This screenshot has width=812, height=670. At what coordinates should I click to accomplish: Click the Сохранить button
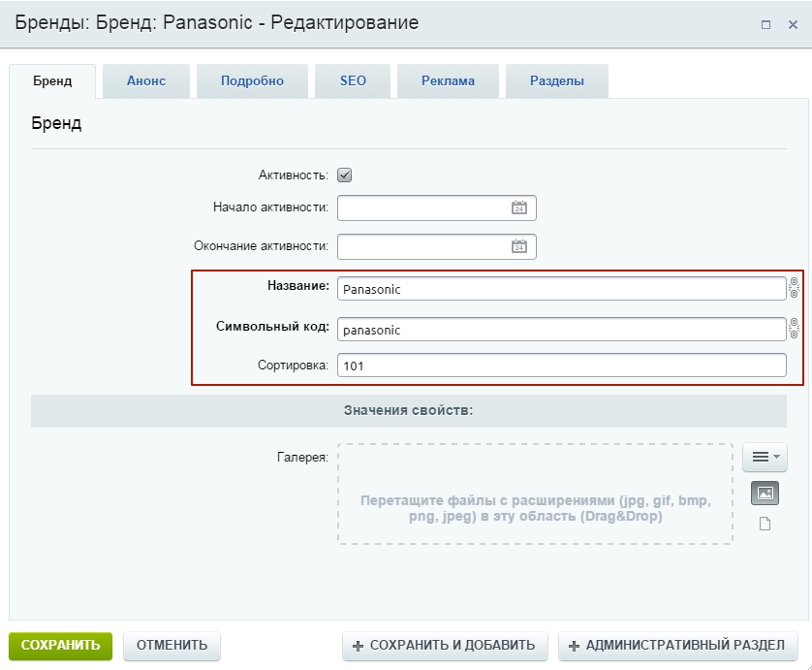coord(61,646)
